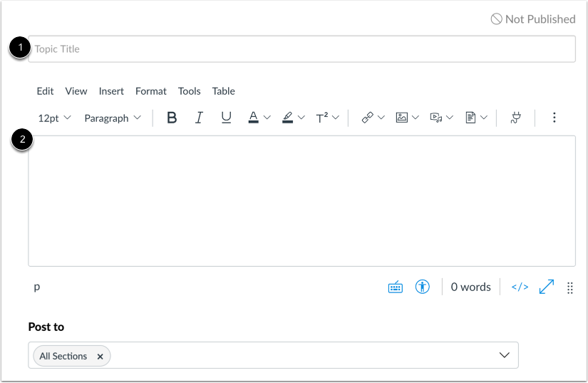Click the insert link icon

click(368, 118)
